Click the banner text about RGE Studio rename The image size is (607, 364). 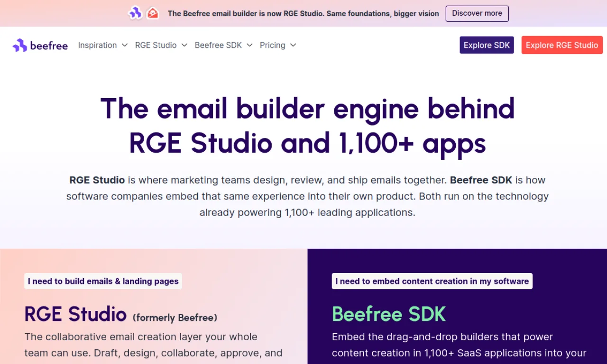click(303, 14)
